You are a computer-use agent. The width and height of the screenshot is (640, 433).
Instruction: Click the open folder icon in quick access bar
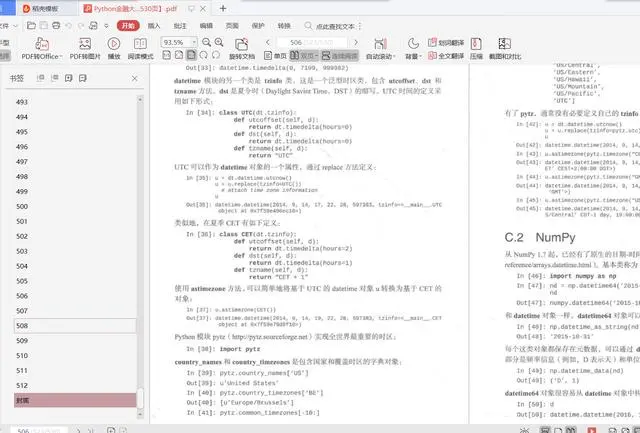coord(31,26)
